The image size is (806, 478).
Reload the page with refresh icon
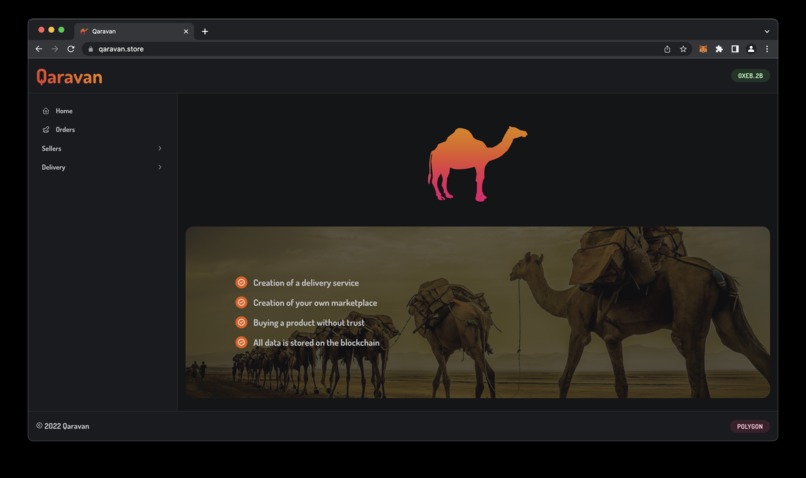[x=71, y=49]
